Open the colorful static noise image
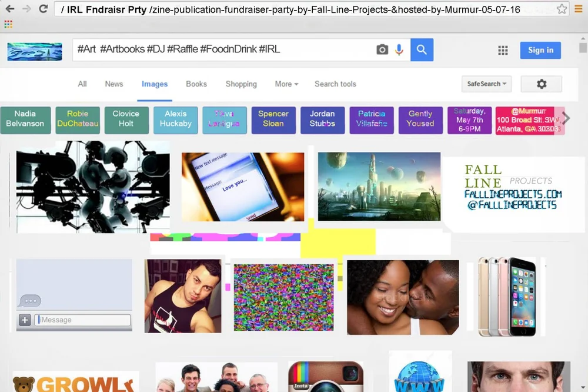Screen dimensions: 588x392 [283, 297]
